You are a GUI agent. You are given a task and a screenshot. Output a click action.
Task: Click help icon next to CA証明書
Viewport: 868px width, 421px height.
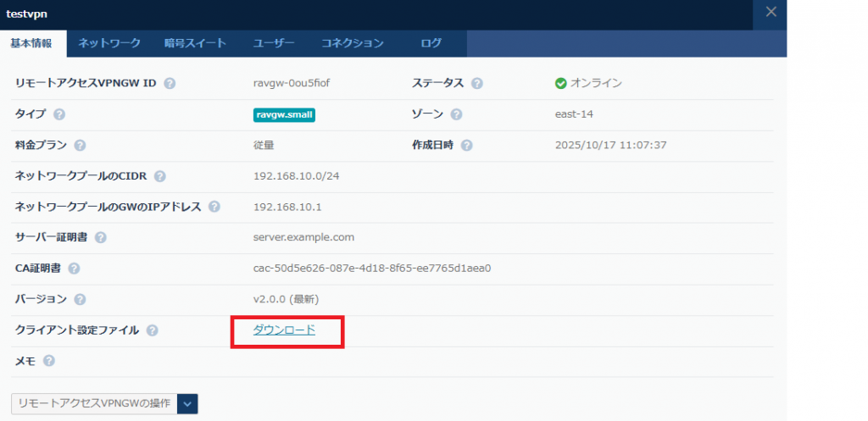click(74, 269)
